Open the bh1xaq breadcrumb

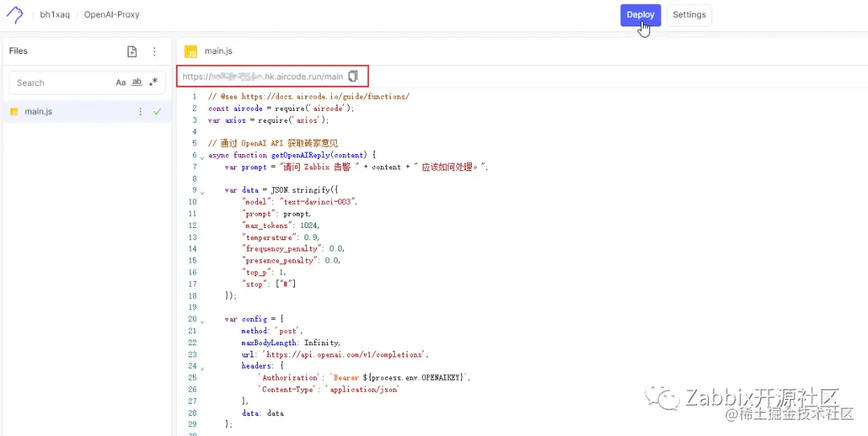point(55,15)
